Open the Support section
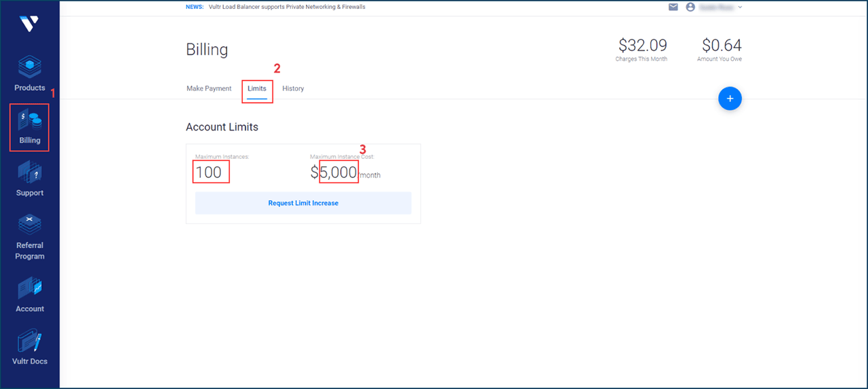Image resolution: width=868 pixels, height=389 pixels. coord(30,179)
